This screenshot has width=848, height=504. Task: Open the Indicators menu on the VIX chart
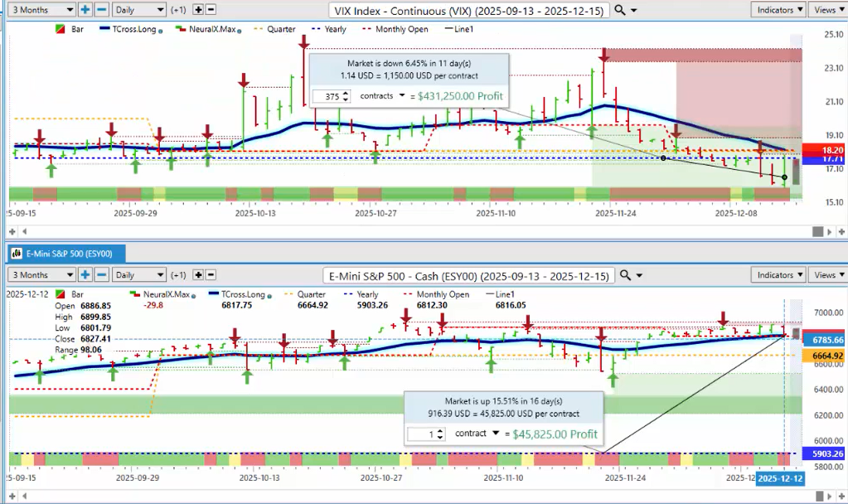click(779, 10)
